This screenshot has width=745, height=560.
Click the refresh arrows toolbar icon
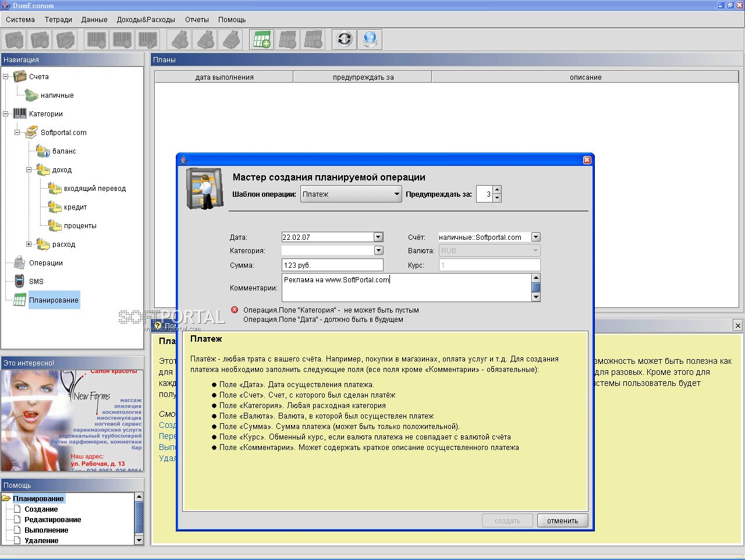tap(345, 40)
